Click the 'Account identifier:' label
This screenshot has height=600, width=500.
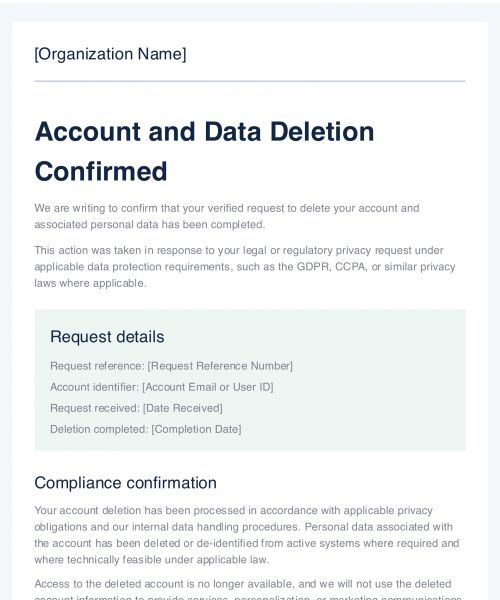tap(95, 387)
